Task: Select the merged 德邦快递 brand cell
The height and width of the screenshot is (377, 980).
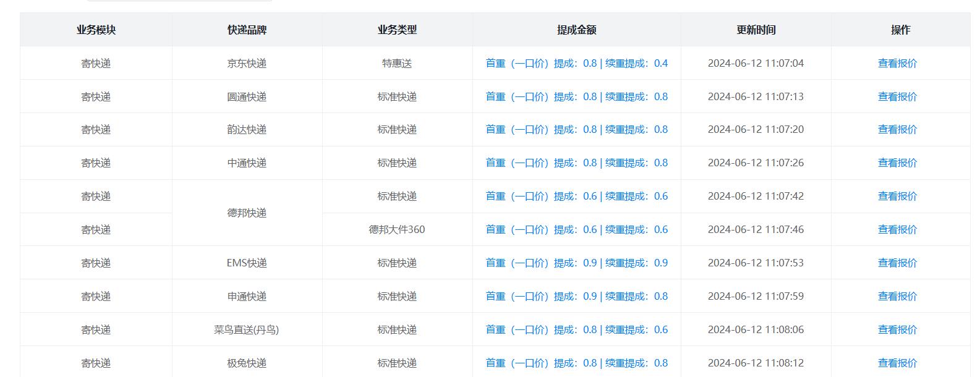Action: coord(247,213)
